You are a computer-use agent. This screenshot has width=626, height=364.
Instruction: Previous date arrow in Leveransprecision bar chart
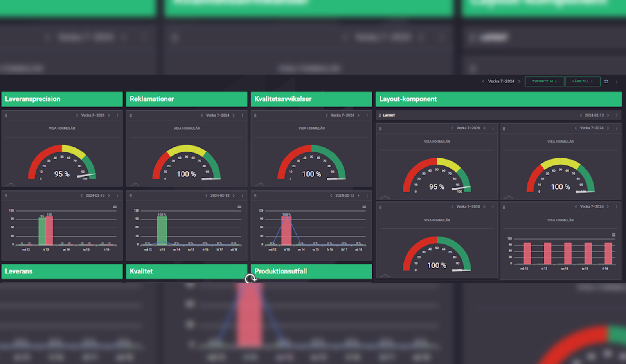coord(81,195)
